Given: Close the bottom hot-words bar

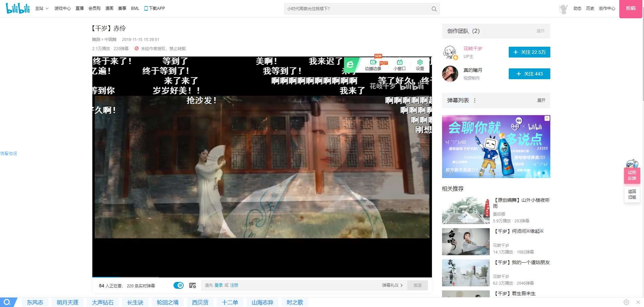Looking at the screenshot, I should 638,302.
